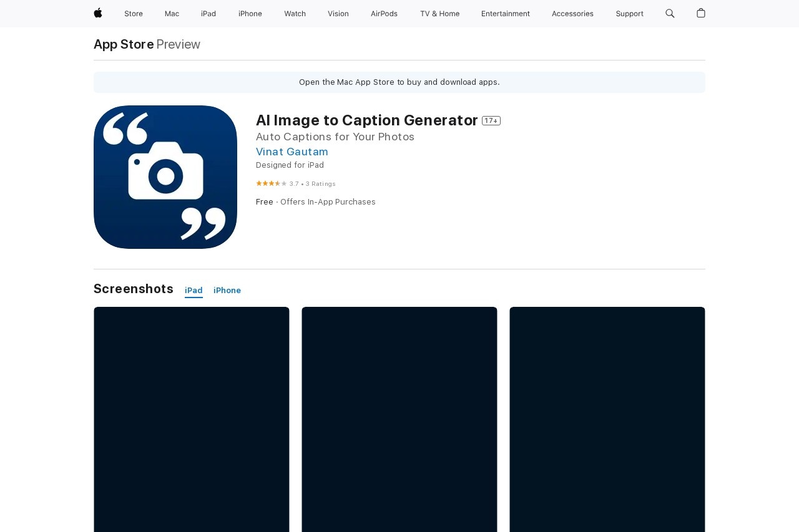This screenshot has width=799, height=532.
Task: Open the Watch menu
Action: click(295, 14)
